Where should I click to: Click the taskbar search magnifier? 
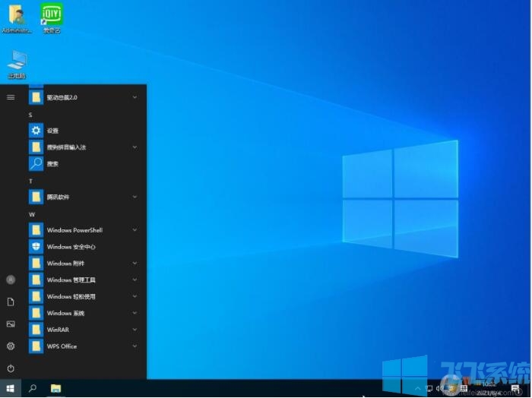[33, 388]
